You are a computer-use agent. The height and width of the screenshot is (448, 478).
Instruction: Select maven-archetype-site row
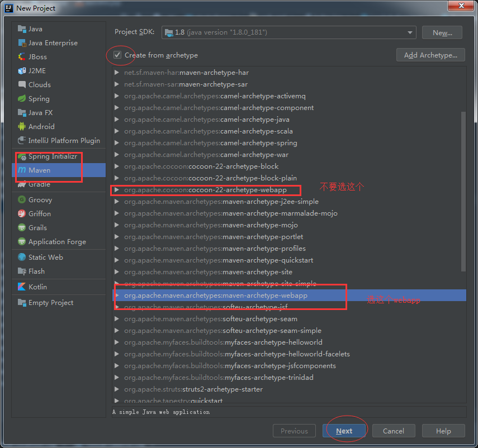[x=289, y=272]
